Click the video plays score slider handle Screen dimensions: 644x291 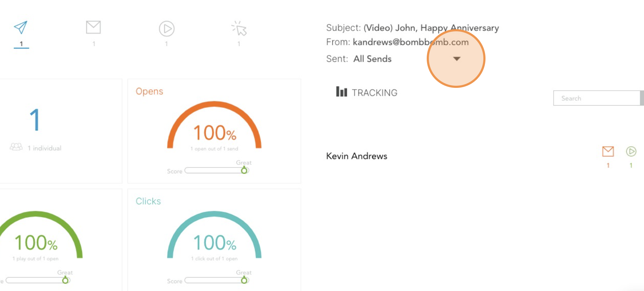point(65,281)
